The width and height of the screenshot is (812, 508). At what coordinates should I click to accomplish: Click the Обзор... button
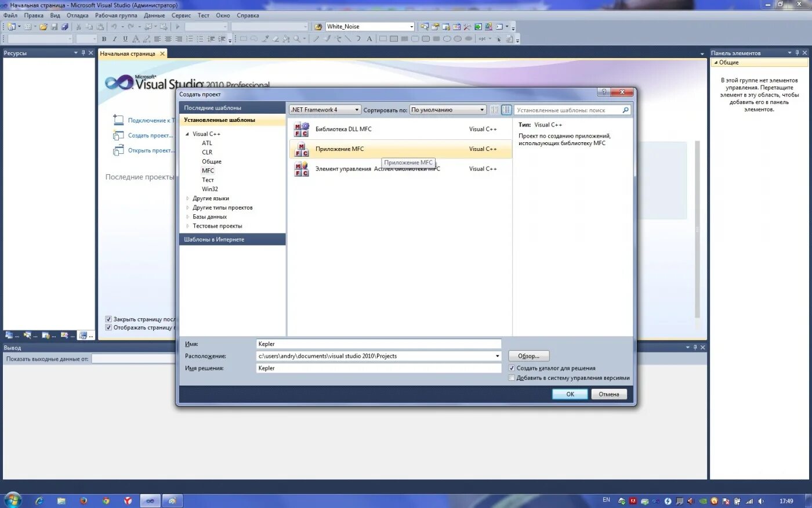pyautogui.click(x=528, y=356)
